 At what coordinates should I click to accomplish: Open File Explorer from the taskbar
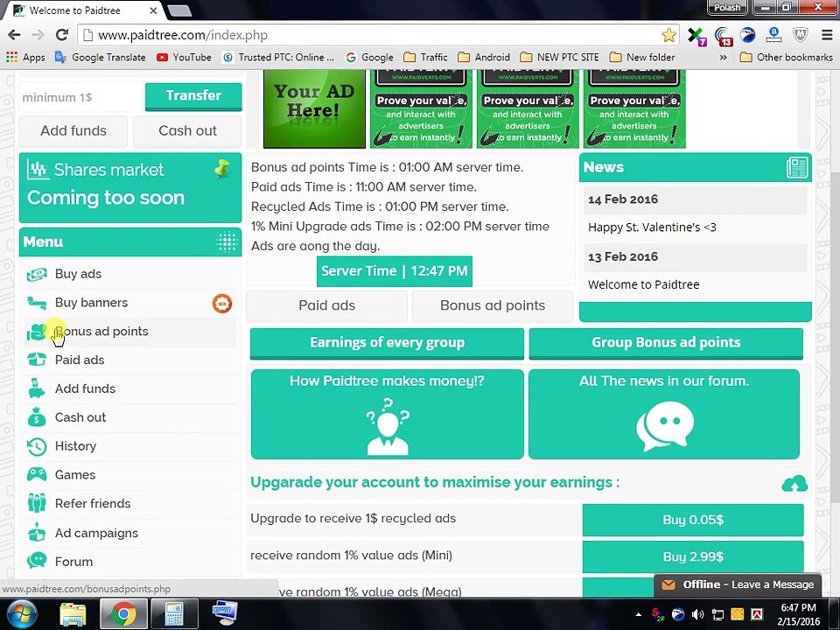point(73,614)
